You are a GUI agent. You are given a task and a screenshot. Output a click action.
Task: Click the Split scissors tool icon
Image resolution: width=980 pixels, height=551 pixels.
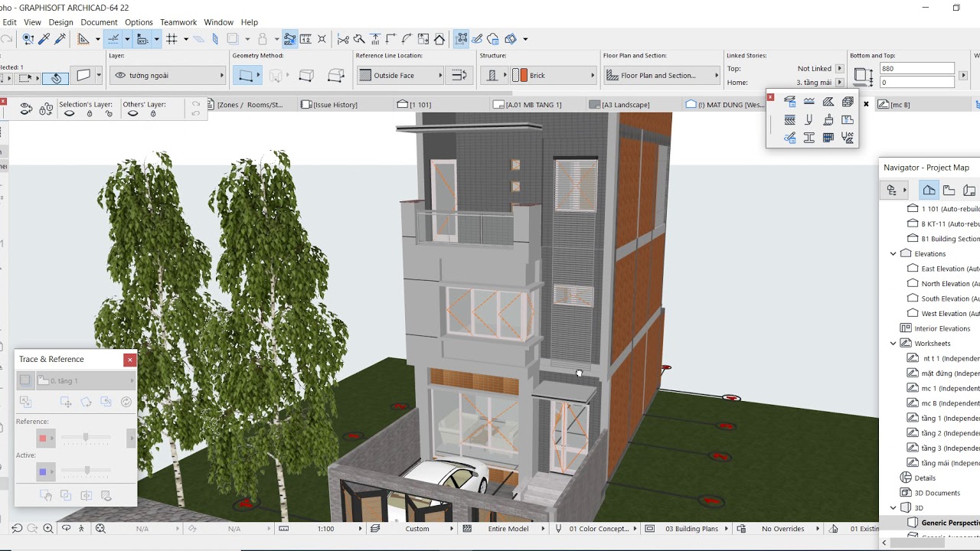tap(343, 38)
